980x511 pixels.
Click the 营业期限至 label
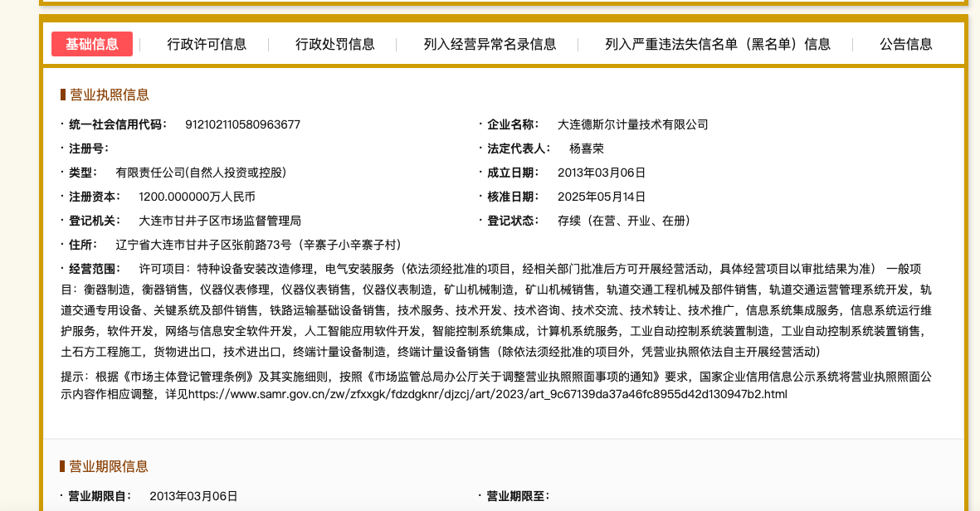click(x=518, y=496)
